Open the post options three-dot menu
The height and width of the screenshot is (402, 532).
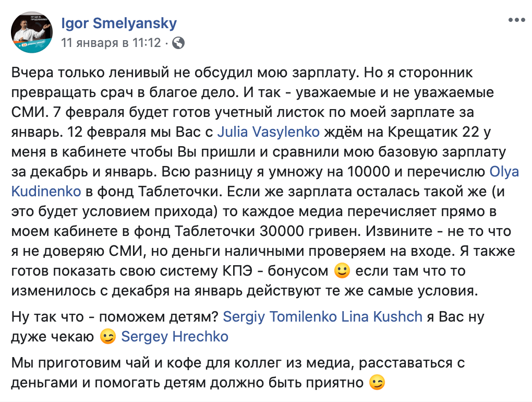[516, 20]
